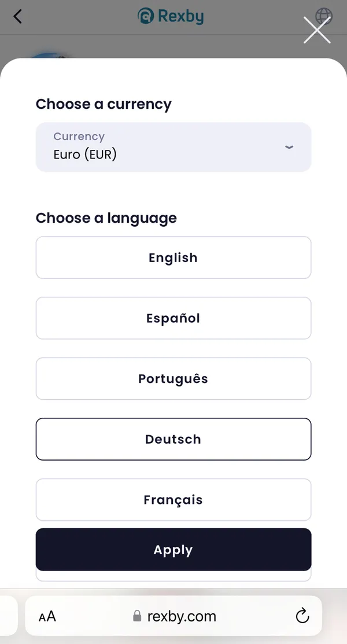Tap the partially hidden language option below Apply
This screenshot has width=347, height=644.
click(x=173, y=576)
